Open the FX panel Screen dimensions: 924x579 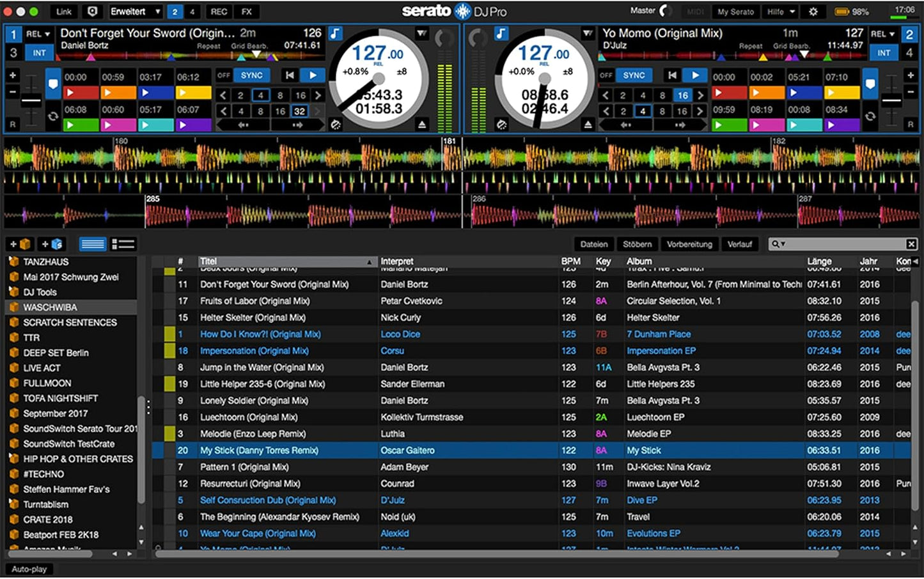point(246,11)
